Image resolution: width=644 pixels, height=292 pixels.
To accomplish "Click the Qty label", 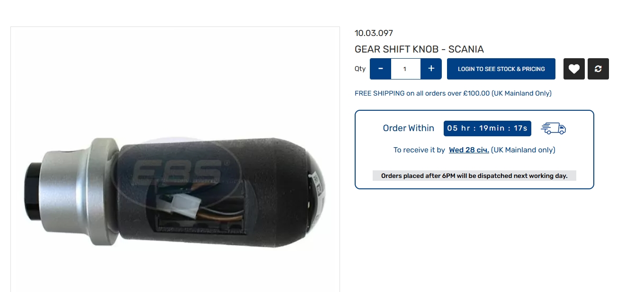I will click(x=360, y=69).
